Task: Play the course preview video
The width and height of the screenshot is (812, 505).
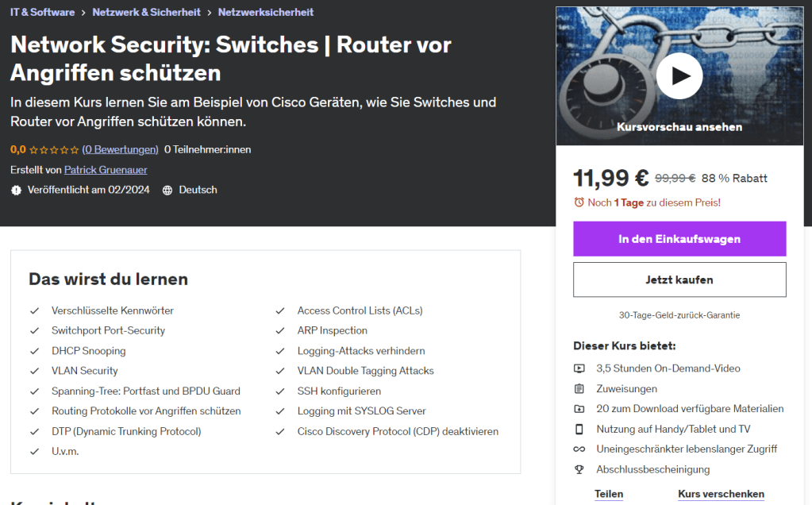Action: tap(679, 76)
